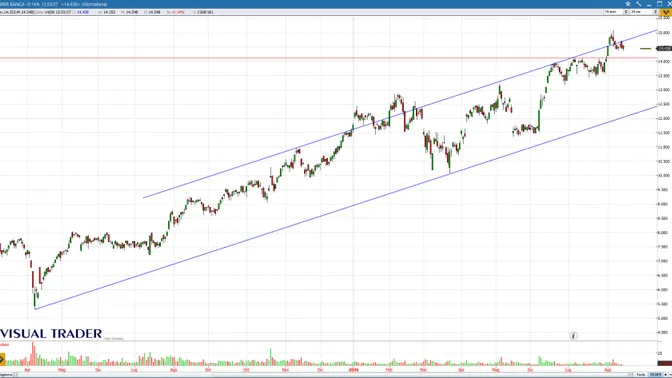Click the Trade button in the bottom bar
Viewport: 672px width, 378px height.
[x=641, y=375]
